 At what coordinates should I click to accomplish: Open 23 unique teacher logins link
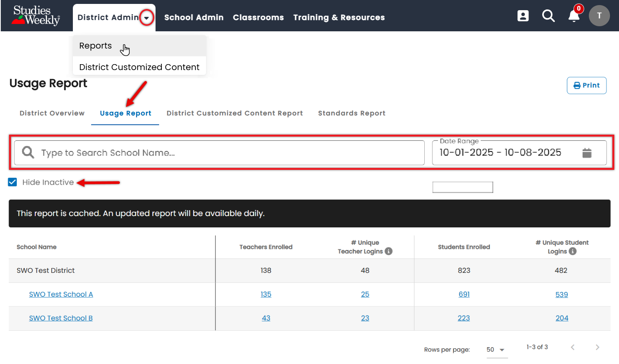click(x=365, y=318)
